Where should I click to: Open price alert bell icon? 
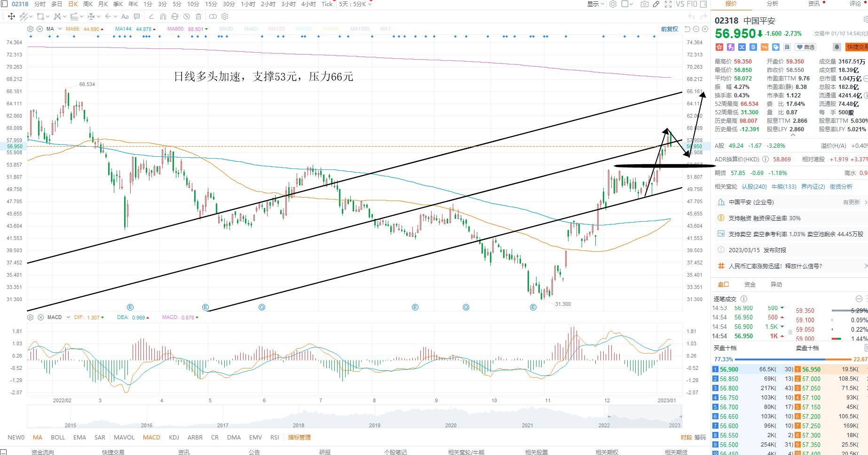[837, 47]
